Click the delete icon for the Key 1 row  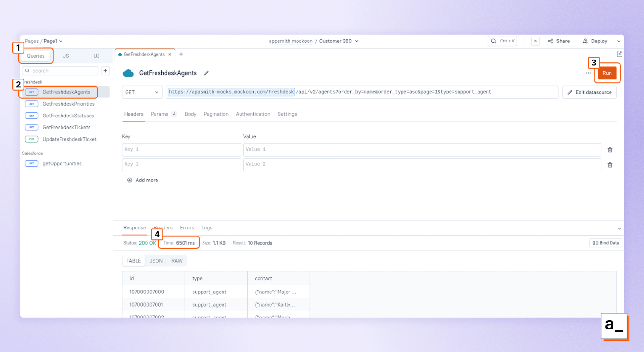610,149
